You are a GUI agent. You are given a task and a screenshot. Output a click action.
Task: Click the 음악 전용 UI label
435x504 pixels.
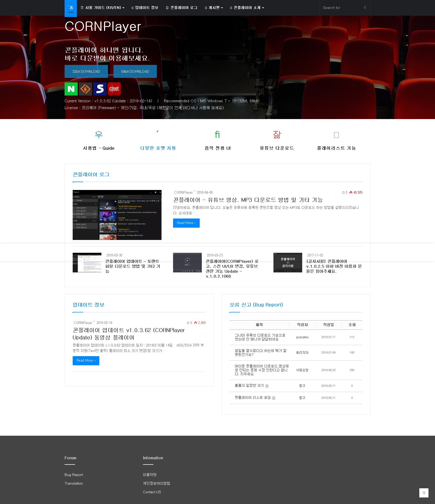[217, 148]
